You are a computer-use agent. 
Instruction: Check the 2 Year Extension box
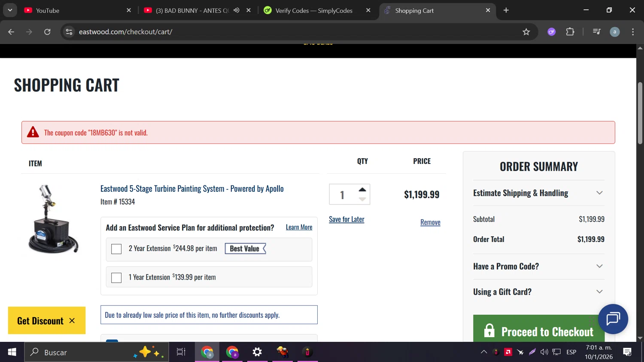pos(116,249)
